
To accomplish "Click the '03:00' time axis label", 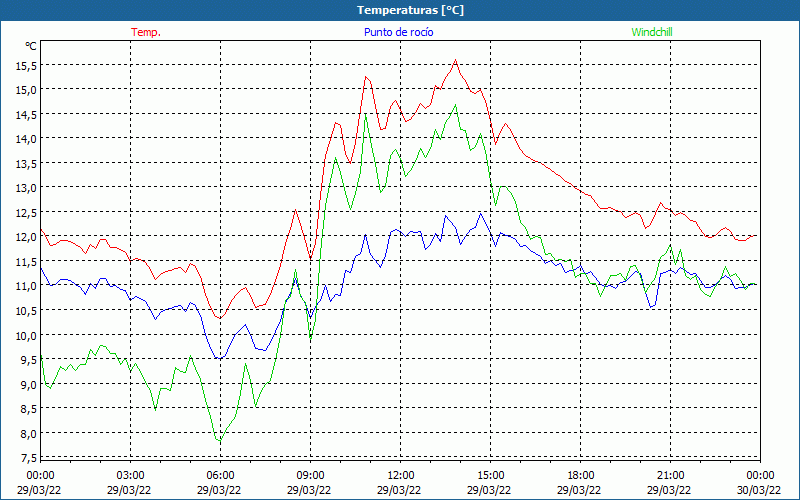I will point(131,476).
